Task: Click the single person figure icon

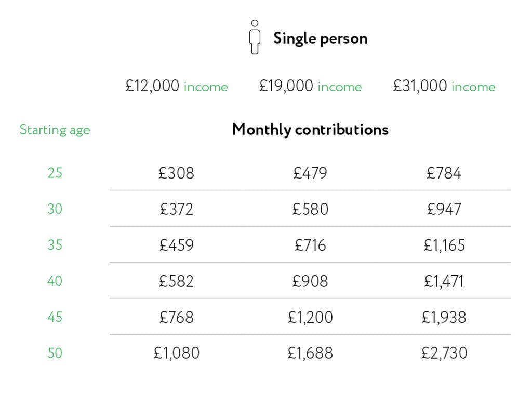Action: click(255, 37)
